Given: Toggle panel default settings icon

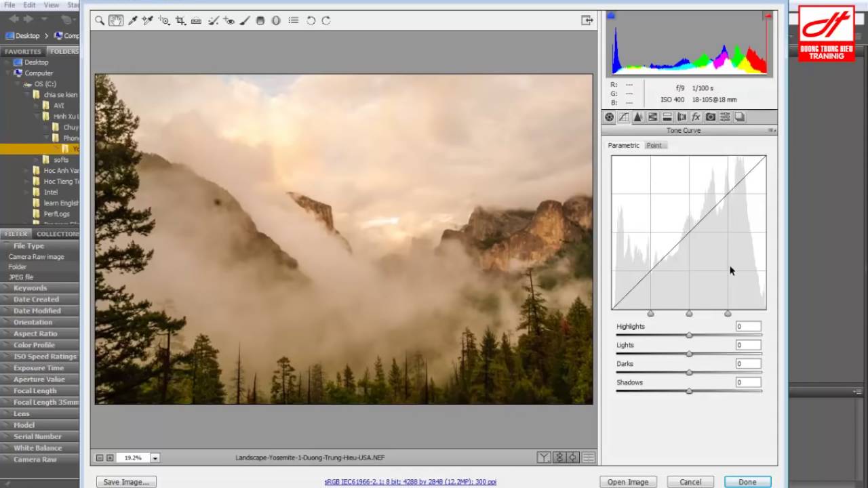Looking at the screenshot, I should click(x=588, y=457).
